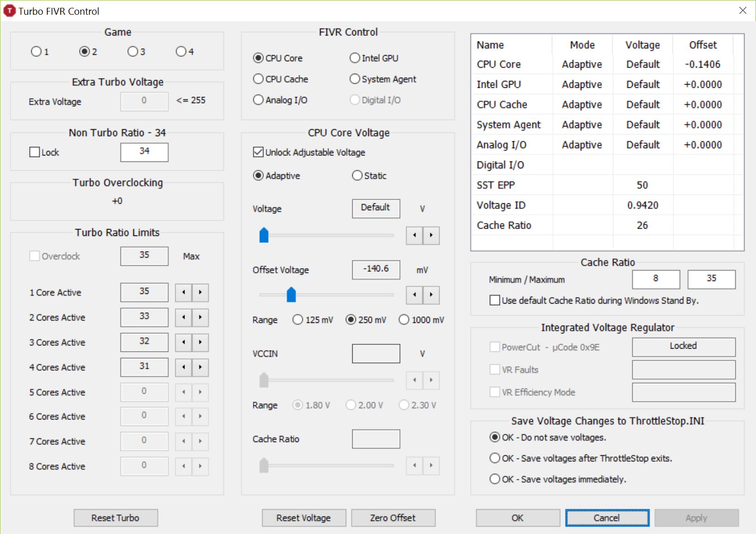Select Analog I/O in FIVR Control
This screenshot has height=534, width=756.
[280, 100]
